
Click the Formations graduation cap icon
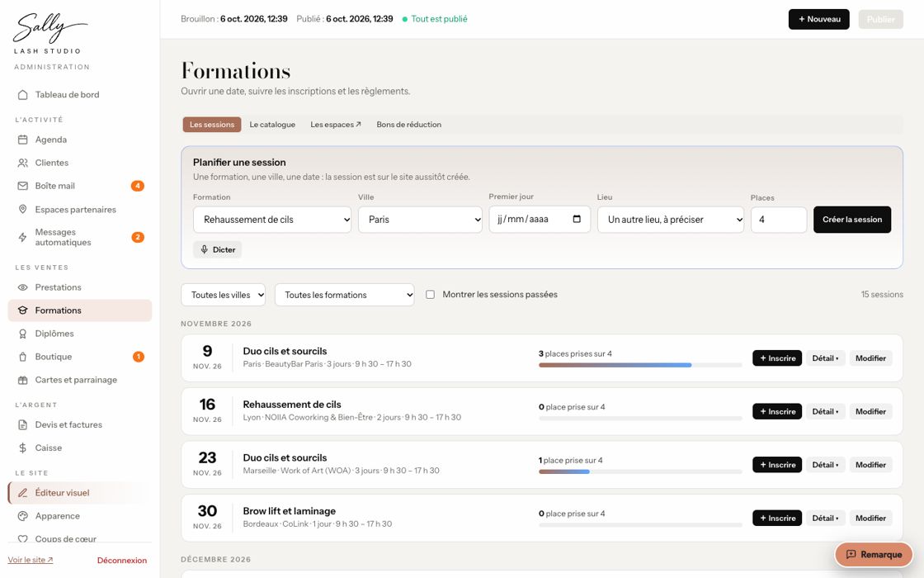pos(22,310)
